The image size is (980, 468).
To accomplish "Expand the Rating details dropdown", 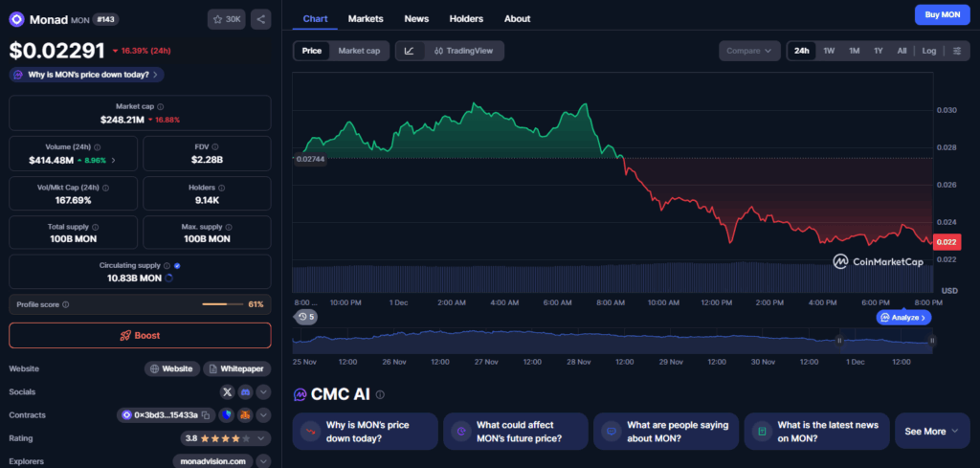I will point(263,438).
